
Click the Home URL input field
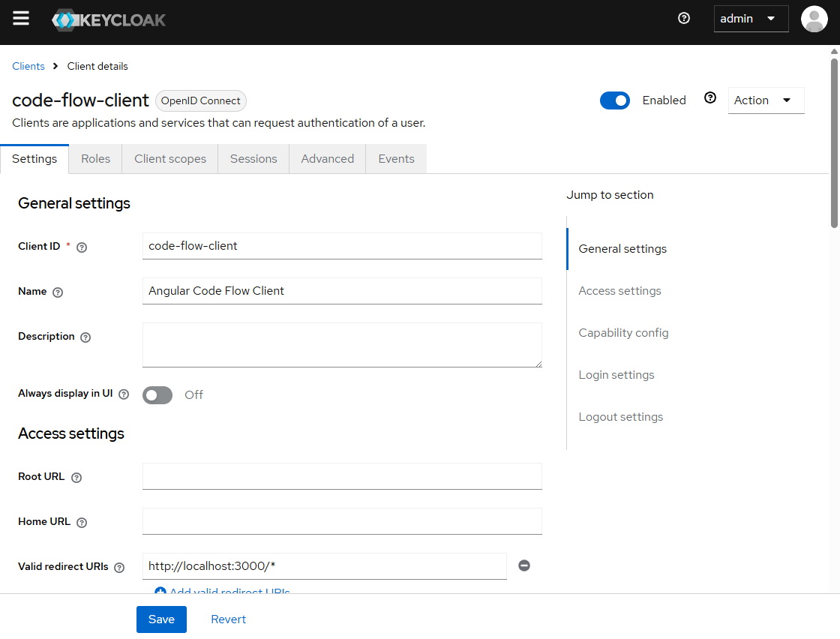coord(342,521)
